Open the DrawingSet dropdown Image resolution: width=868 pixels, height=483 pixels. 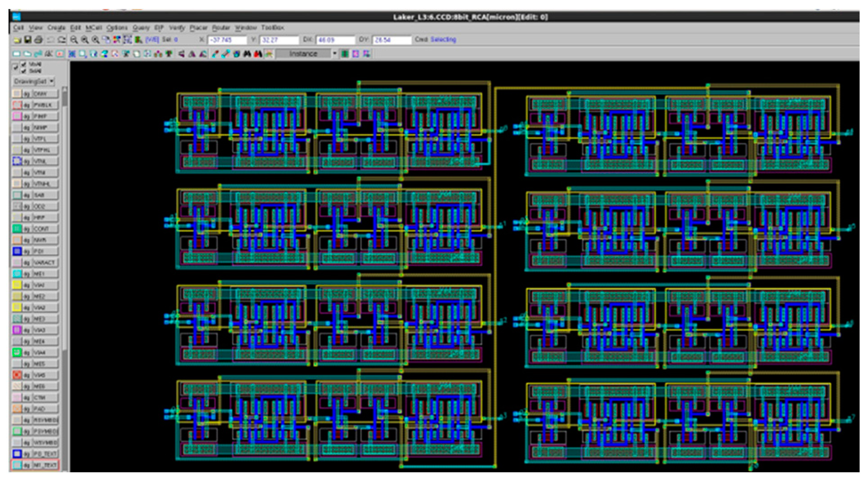34,82
